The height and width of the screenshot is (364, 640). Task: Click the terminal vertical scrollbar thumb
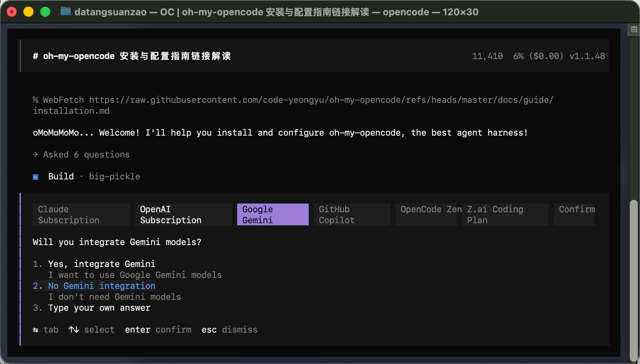[x=634, y=280]
